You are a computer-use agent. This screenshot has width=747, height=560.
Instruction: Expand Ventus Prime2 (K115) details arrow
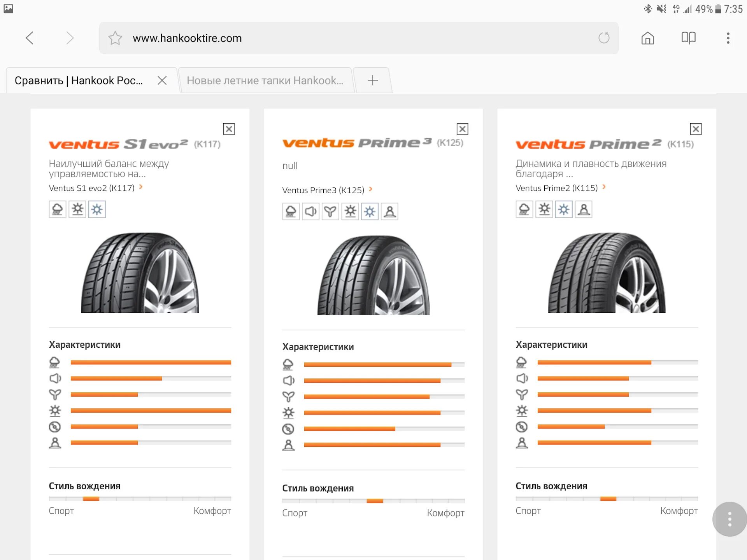(604, 187)
